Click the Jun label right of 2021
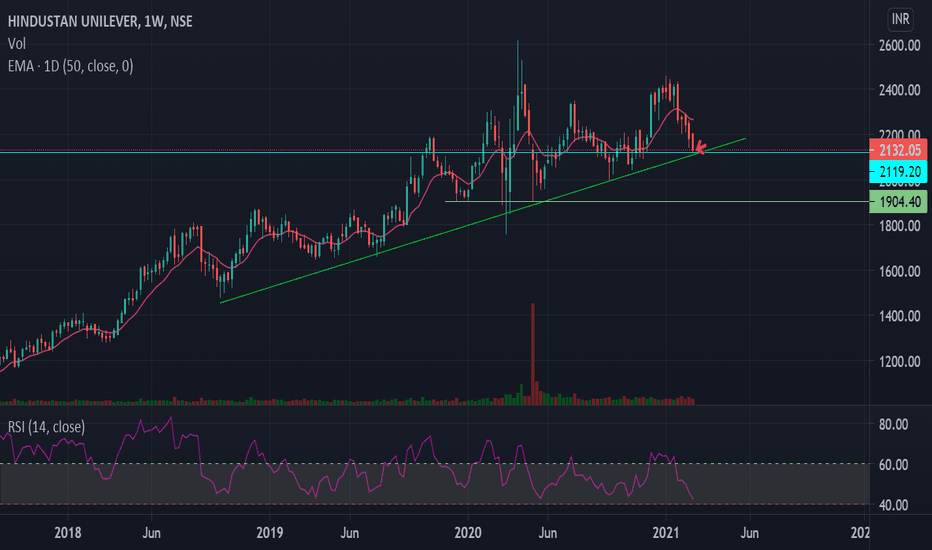 click(750, 532)
